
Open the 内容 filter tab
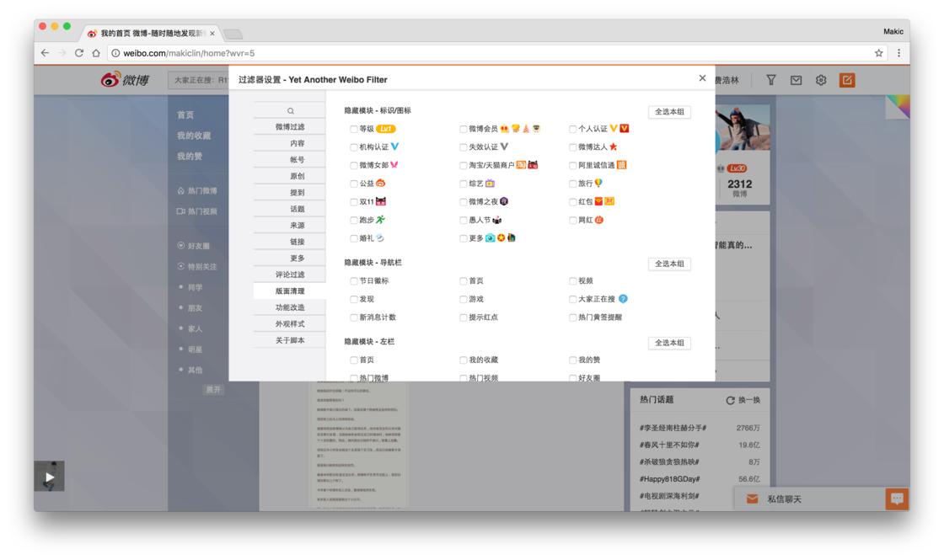(290, 143)
